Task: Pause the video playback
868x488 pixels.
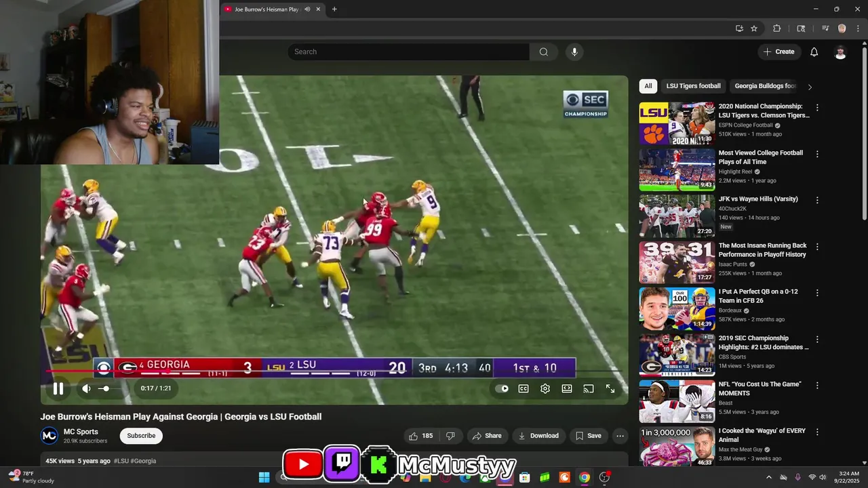Action: [58, 388]
